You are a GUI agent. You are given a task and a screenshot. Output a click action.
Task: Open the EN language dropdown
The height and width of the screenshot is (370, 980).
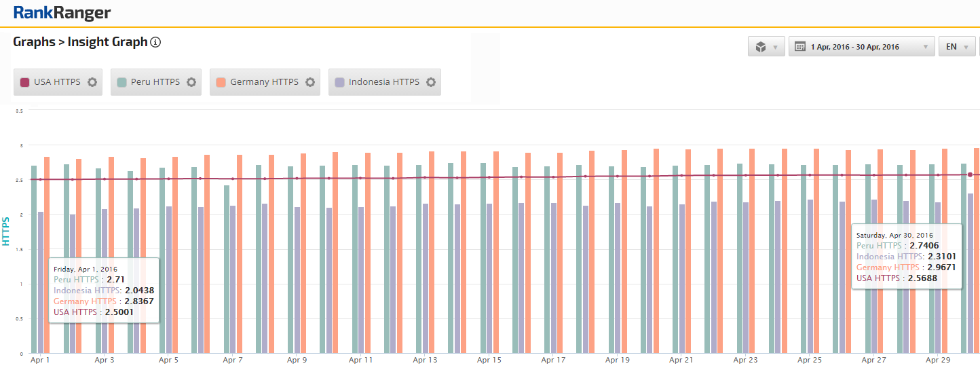click(957, 47)
